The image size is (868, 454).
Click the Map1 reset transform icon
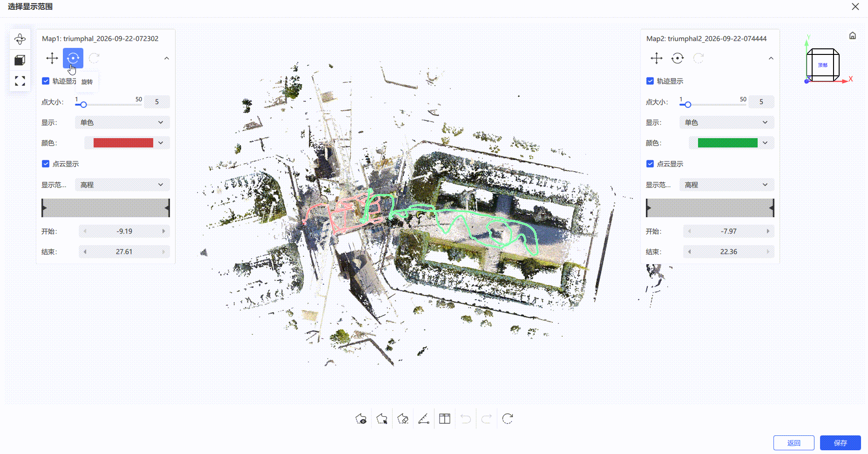[x=94, y=58]
